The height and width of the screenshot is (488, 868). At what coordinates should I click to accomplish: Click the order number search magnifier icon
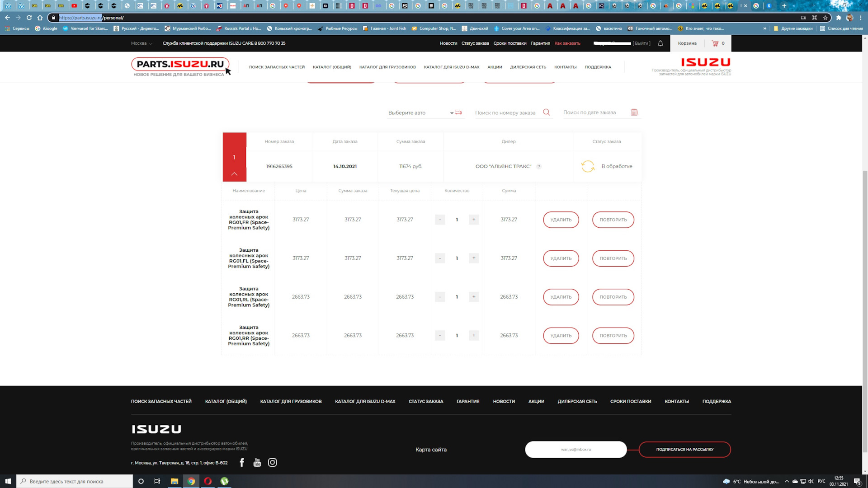547,113
